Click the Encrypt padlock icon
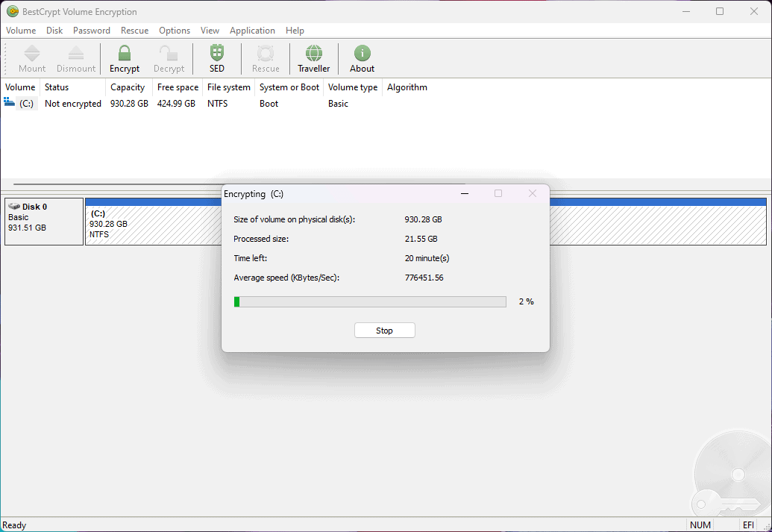The image size is (772, 532). 125,53
